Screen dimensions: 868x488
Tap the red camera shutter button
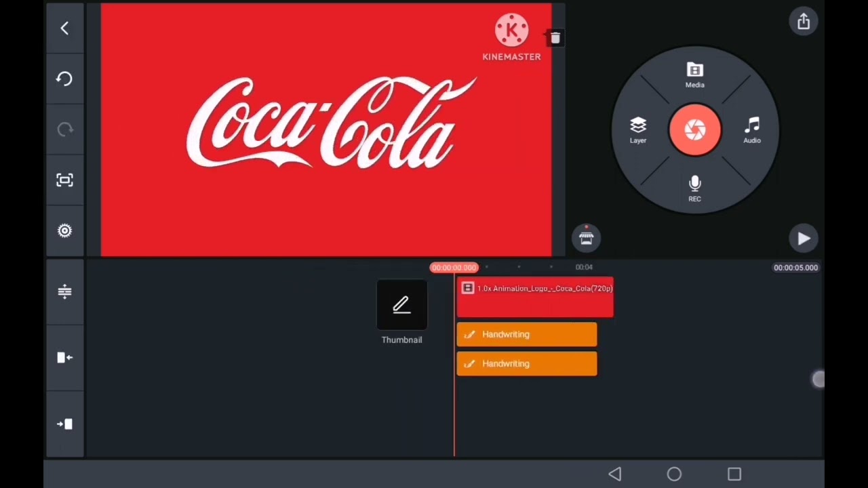click(694, 129)
